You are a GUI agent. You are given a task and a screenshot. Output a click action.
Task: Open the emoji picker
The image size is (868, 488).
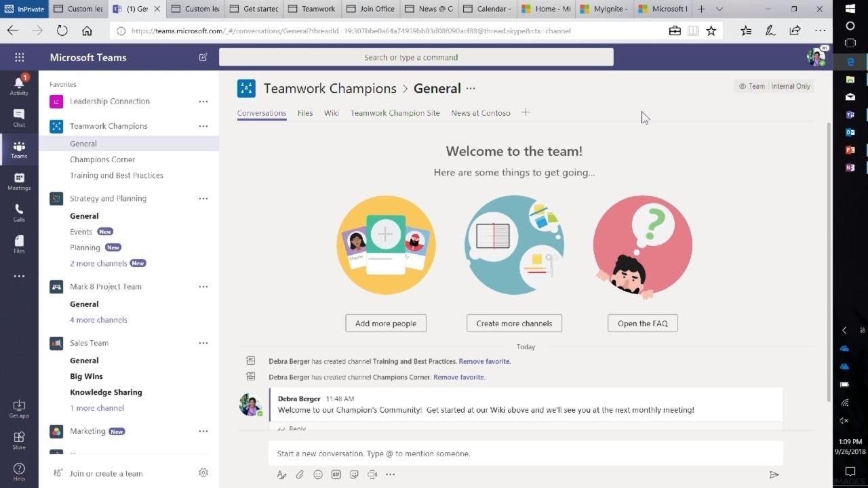[x=318, y=474]
